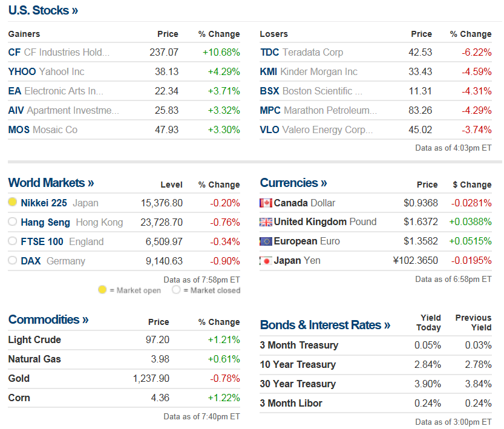Click the Yield Today column header
Viewport: 504px width, 429px height.
pos(429,323)
